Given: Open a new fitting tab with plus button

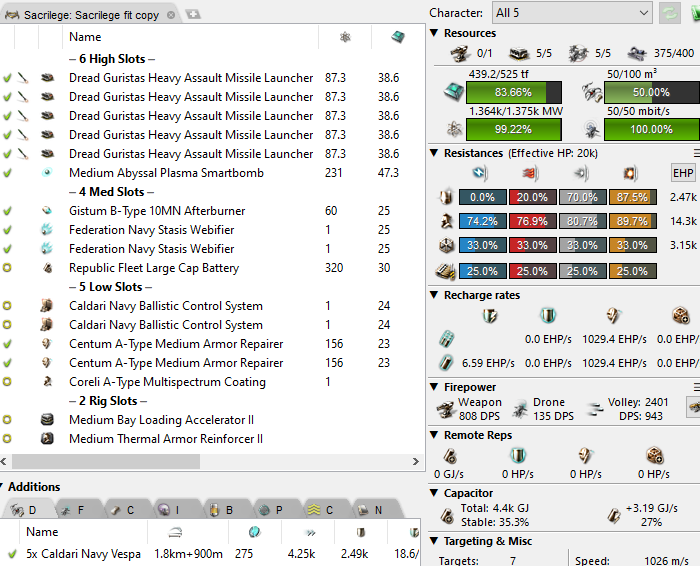Looking at the screenshot, I should (x=193, y=15).
